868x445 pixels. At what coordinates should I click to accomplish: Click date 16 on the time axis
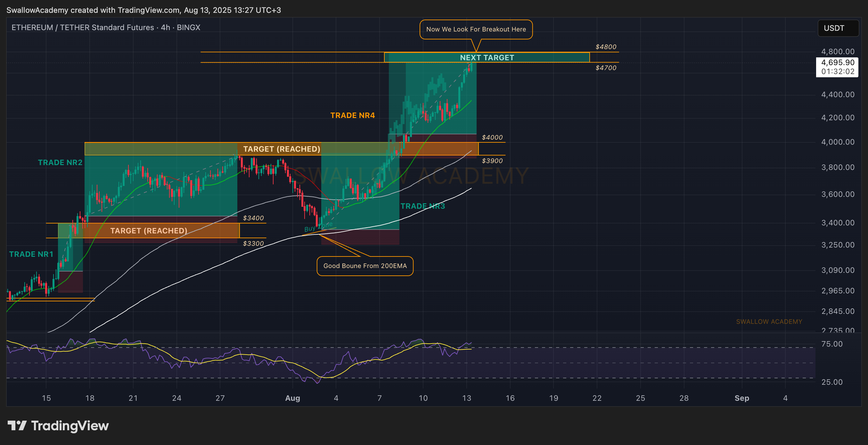510,398
